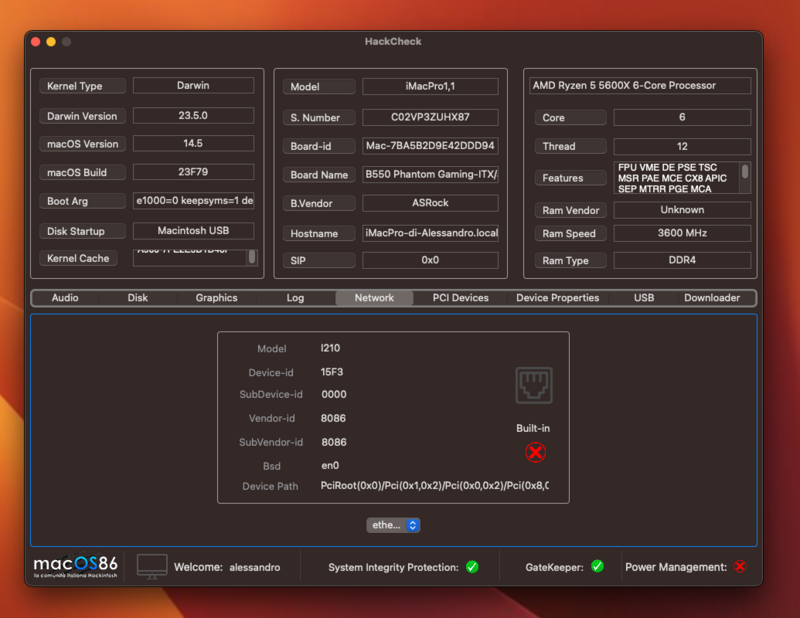This screenshot has width=800, height=618.
Task: Click the Hostname text field
Action: click(430, 234)
